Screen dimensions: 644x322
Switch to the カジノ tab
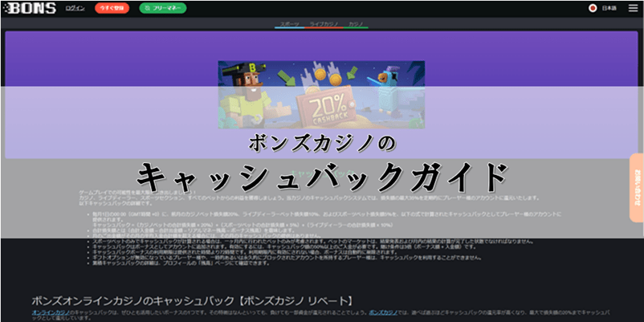pyautogui.click(x=356, y=24)
